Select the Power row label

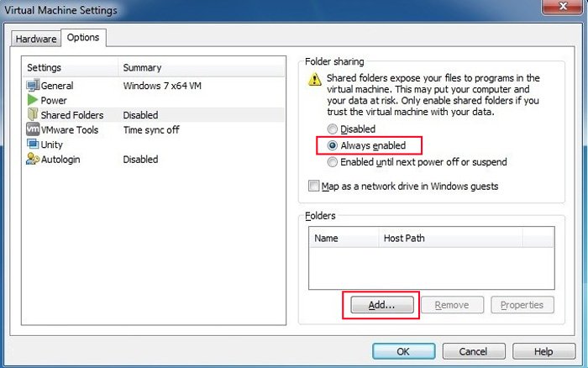(x=54, y=101)
